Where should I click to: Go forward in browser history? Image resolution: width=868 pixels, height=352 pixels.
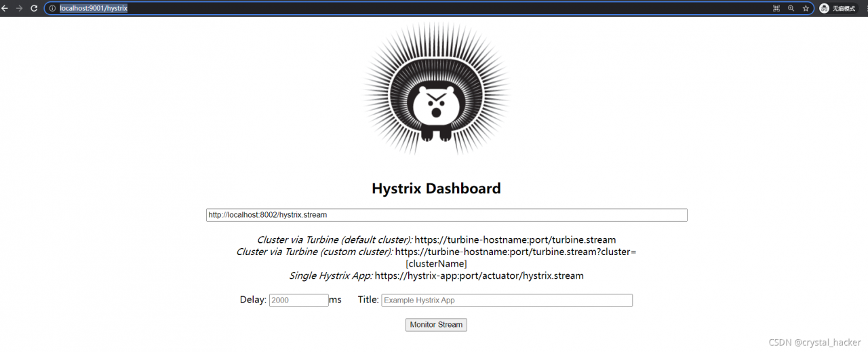click(20, 8)
